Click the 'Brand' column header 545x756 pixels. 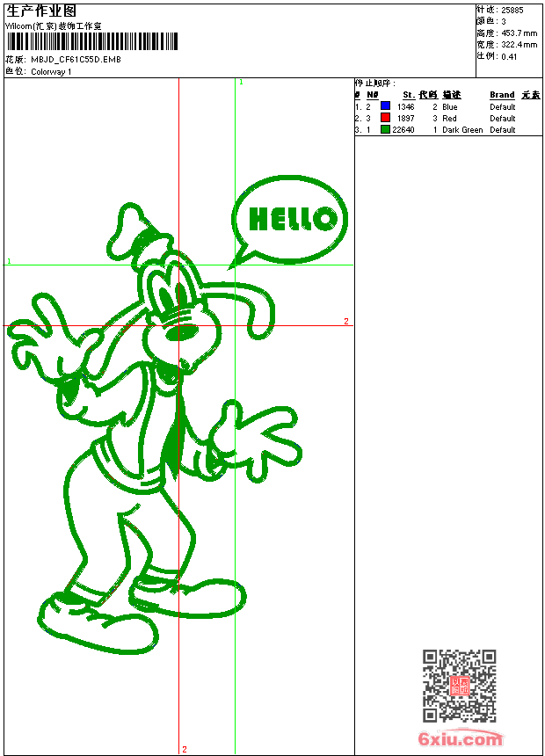pos(502,95)
